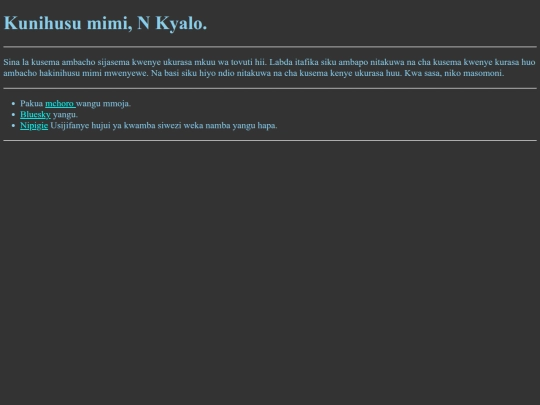The width and height of the screenshot is (540, 405).
Task: Click the heading 'Kunihusu mimi, N Kyalo.'
Action: click(x=105, y=23)
